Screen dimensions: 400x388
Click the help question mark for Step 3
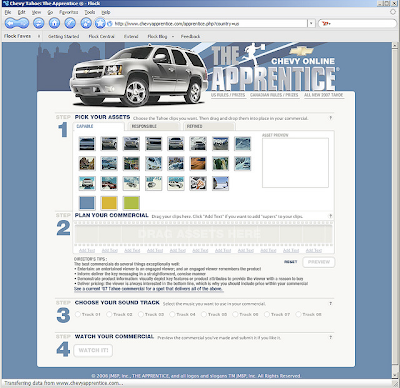(330, 303)
